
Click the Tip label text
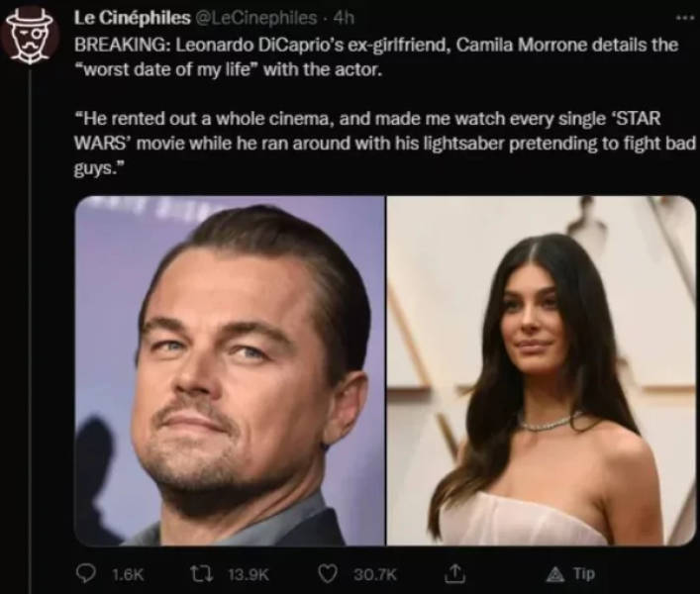coord(584,573)
